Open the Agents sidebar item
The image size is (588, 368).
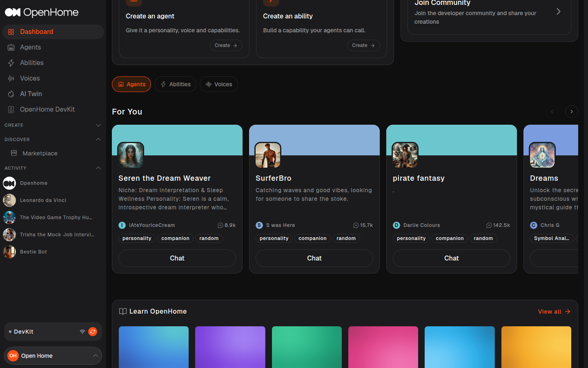point(53,47)
